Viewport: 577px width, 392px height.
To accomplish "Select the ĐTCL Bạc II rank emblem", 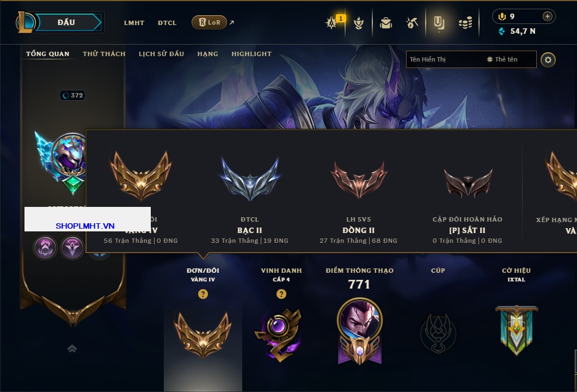I will coord(250,179).
